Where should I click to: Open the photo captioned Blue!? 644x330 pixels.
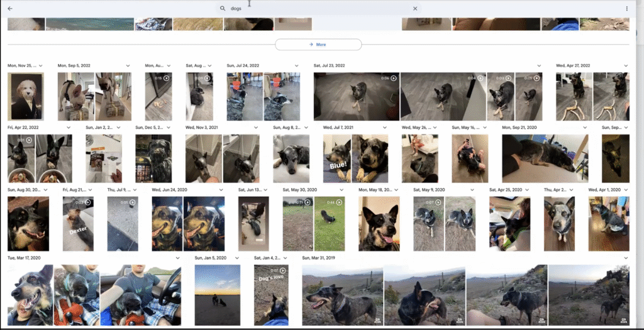pyautogui.click(x=336, y=158)
